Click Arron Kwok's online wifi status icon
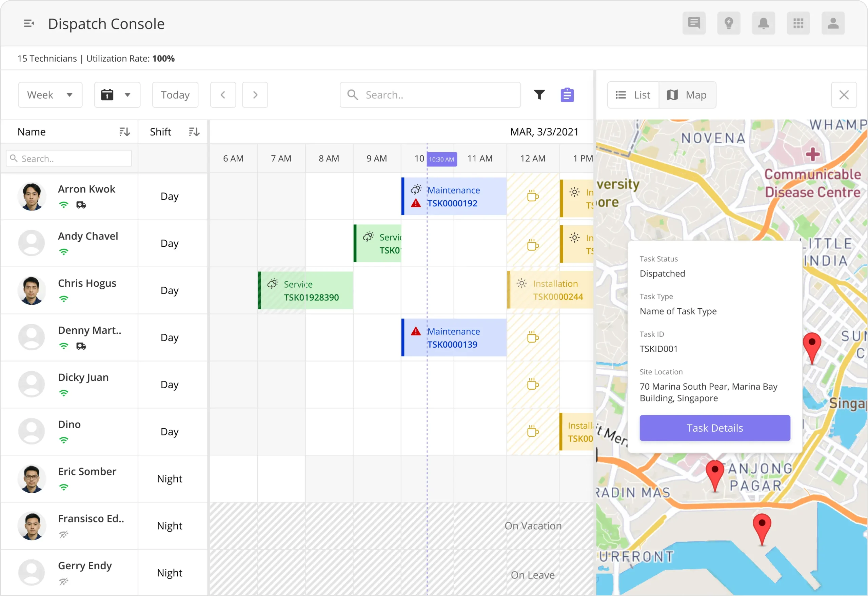 point(64,205)
